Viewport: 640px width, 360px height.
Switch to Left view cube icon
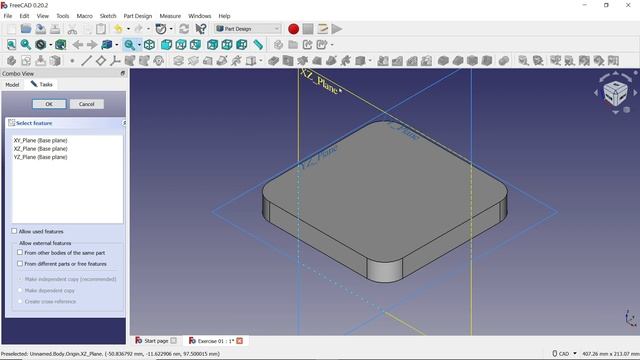(x=242, y=44)
